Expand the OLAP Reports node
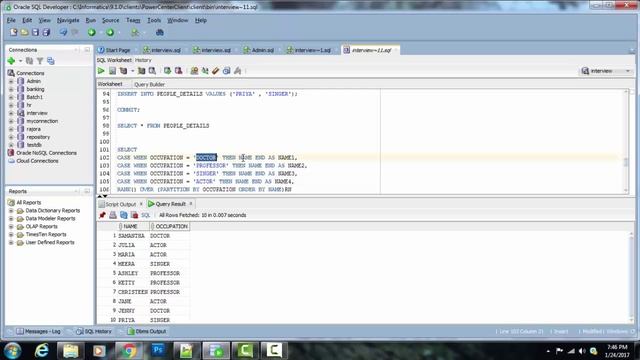This screenshot has height=360, width=640. 11,227
